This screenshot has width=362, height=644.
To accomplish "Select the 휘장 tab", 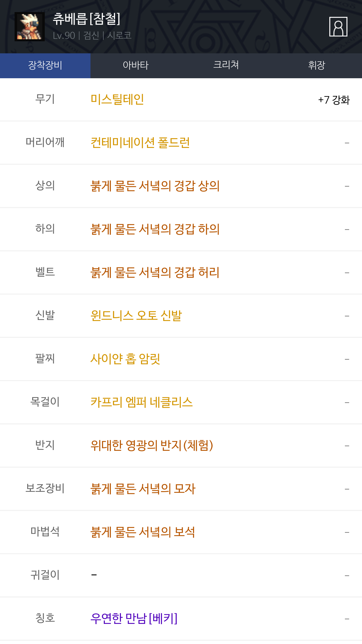I will pos(316,65).
